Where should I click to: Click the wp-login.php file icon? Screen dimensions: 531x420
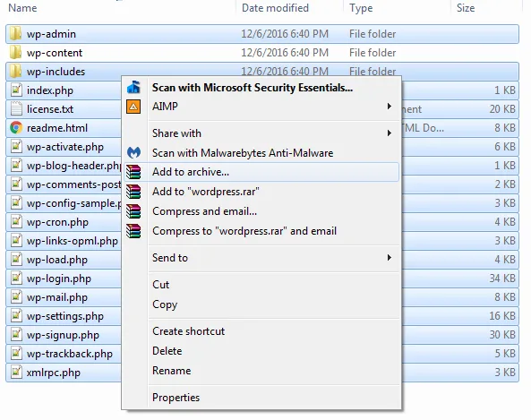pos(16,279)
